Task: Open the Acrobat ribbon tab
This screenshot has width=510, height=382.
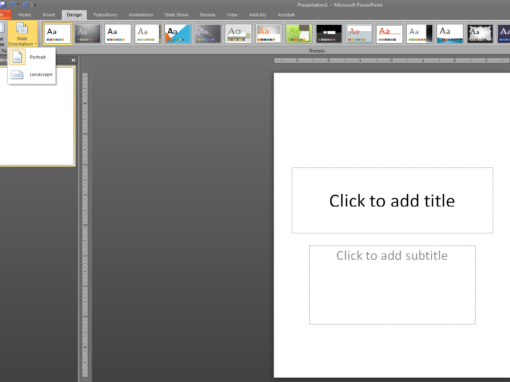Action: click(286, 15)
